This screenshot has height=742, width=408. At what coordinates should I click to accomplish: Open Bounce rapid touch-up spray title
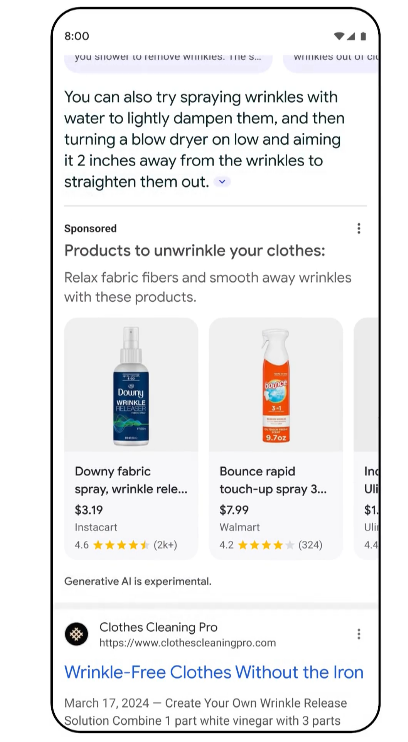[x=273, y=480]
